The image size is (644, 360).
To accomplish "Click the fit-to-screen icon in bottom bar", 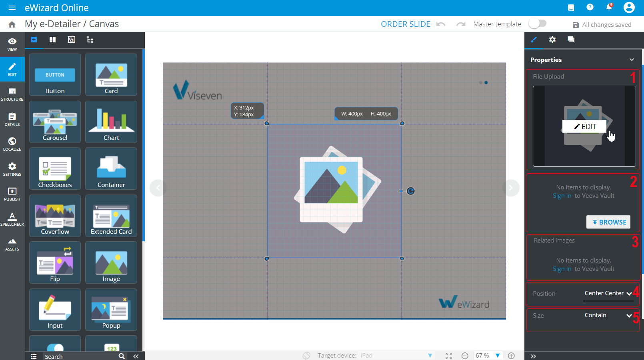I will 449,356.
